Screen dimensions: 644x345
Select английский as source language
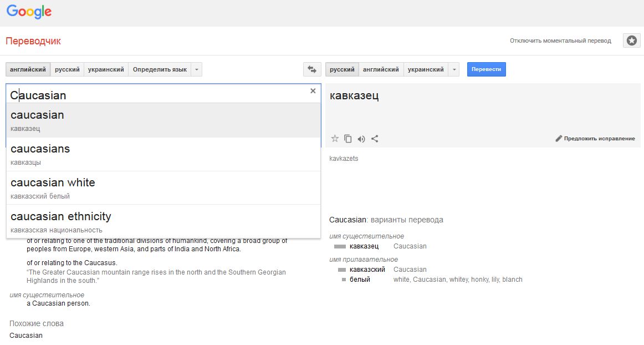click(28, 69)
